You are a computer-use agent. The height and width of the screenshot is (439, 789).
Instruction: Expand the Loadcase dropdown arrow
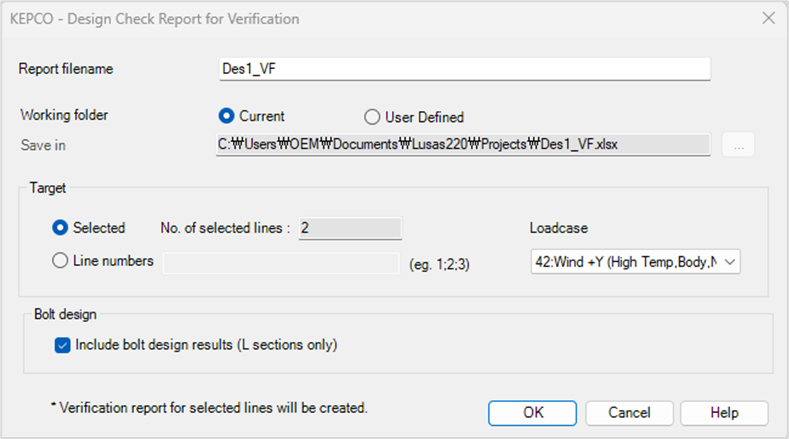point(729,262)
